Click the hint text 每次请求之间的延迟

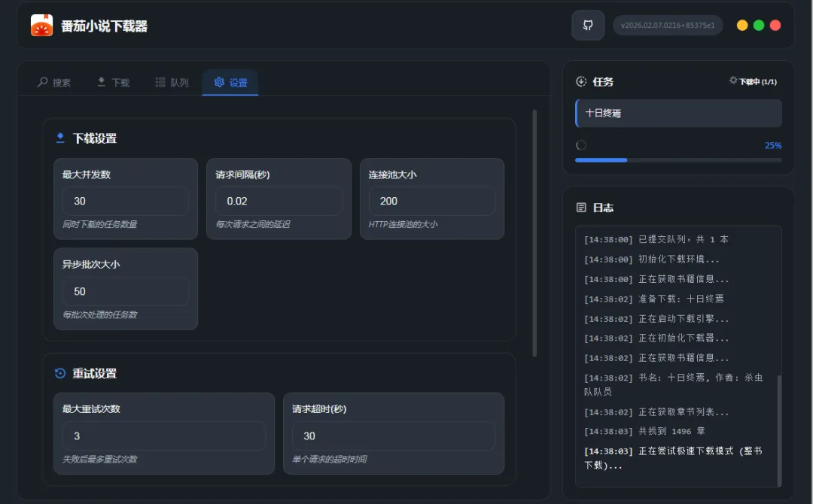click(x=253, y=224)
